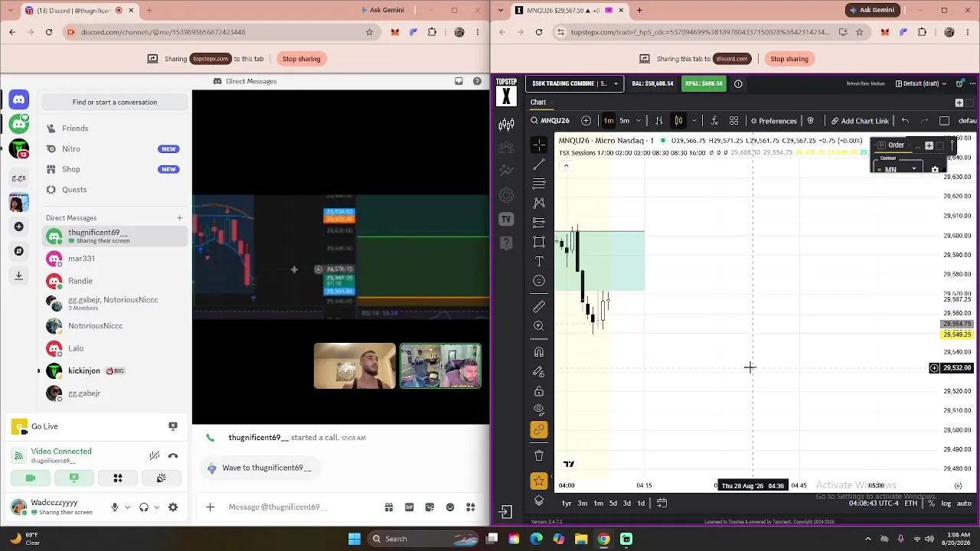The height and width of the screenshot is (551, 980).
Task: Activate the chart zoom-in tool
Action: [x=539, y=326]
